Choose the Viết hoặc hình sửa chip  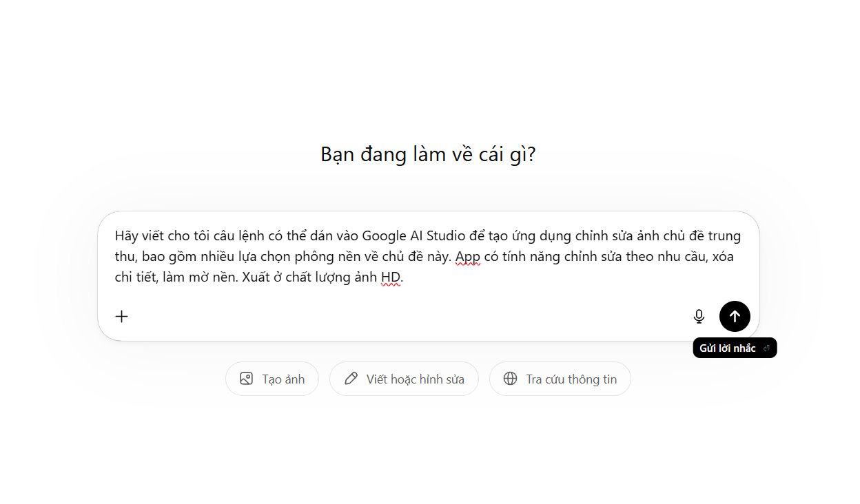tap(404, 379)
